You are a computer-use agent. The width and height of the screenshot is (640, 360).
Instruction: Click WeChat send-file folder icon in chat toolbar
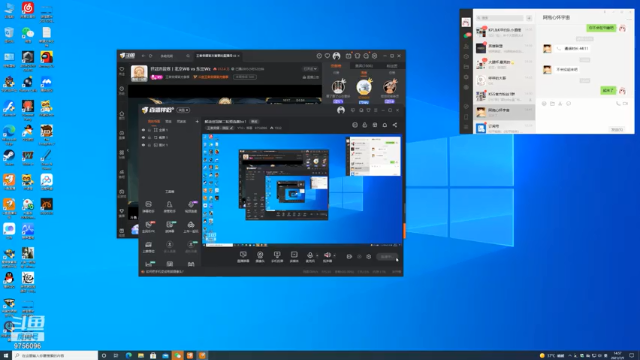coord(552,104)
